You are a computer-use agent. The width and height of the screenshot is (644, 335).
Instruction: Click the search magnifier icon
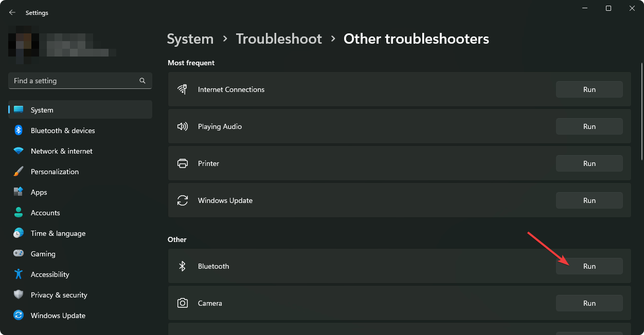[x=142, y=81]
